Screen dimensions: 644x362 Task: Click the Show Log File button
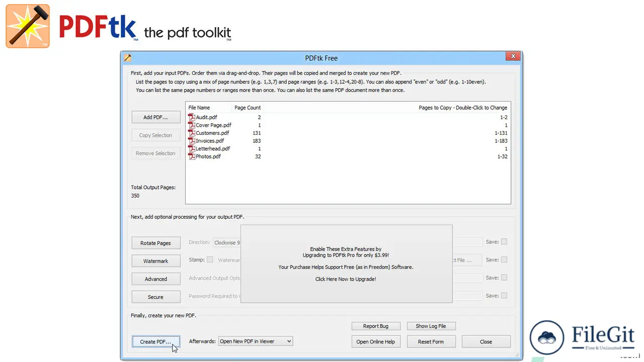431,326
